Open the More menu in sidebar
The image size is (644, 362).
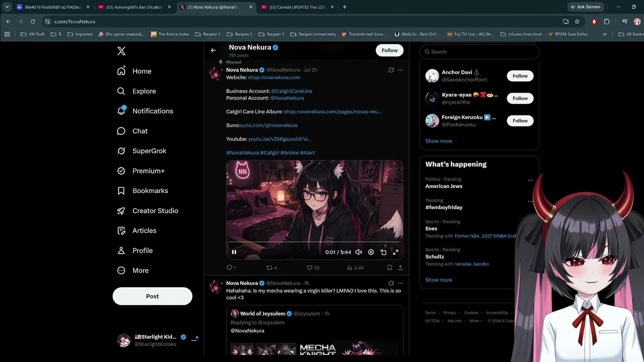(133, 270)
